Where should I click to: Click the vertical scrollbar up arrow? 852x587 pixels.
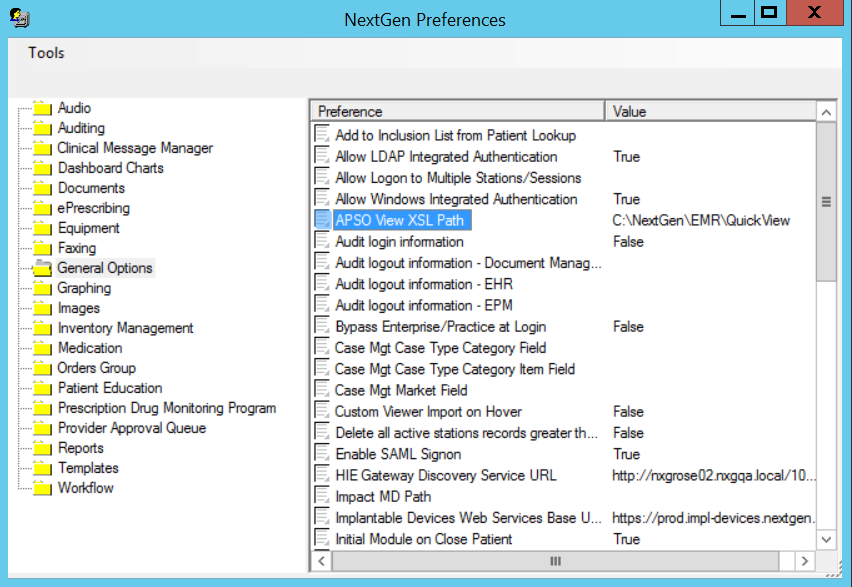point(826,113)
